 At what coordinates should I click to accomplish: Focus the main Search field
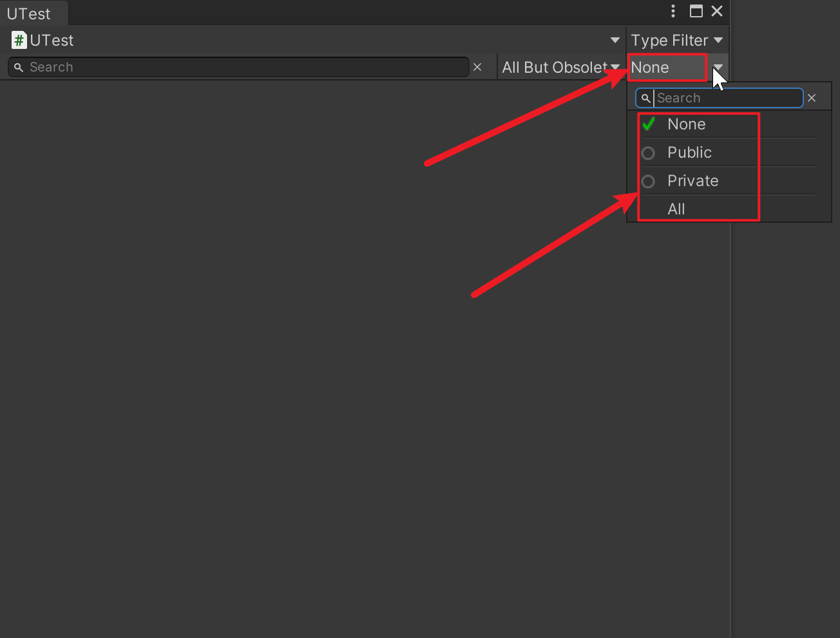pos(238,67)
